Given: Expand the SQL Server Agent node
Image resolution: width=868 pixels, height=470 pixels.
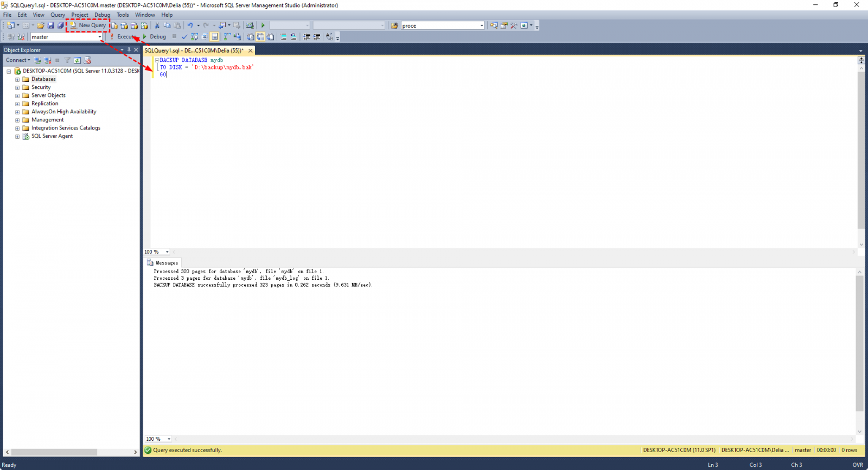Looking at the screenshot, I should [x=17, y=137].
